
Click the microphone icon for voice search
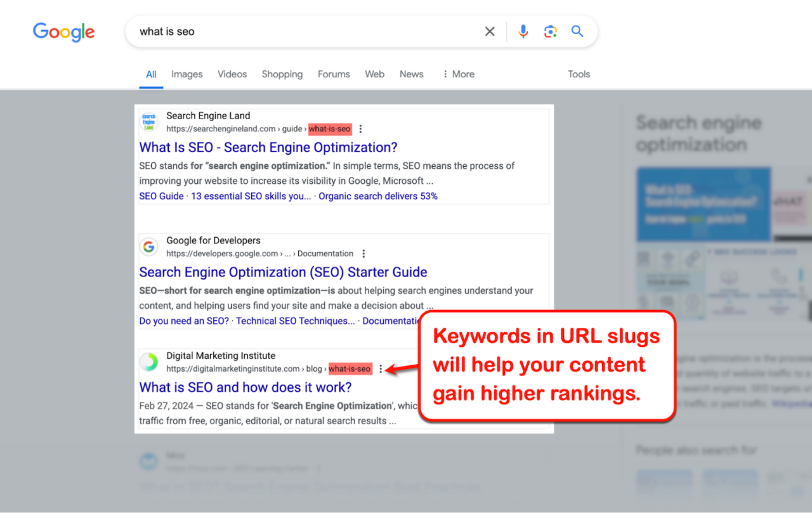[x=523, y=30]
